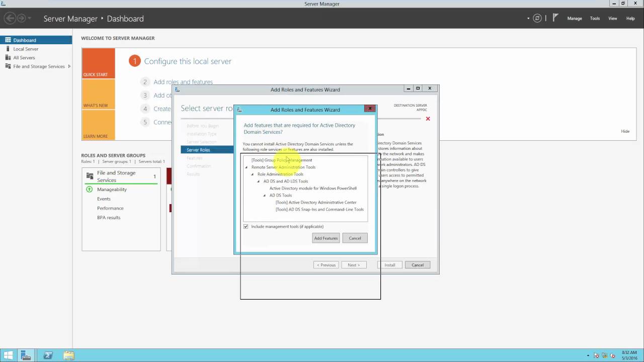Click the WHAT'S NEW tile
The width and height of the screenshot is (644, 362).
point(99,95)
